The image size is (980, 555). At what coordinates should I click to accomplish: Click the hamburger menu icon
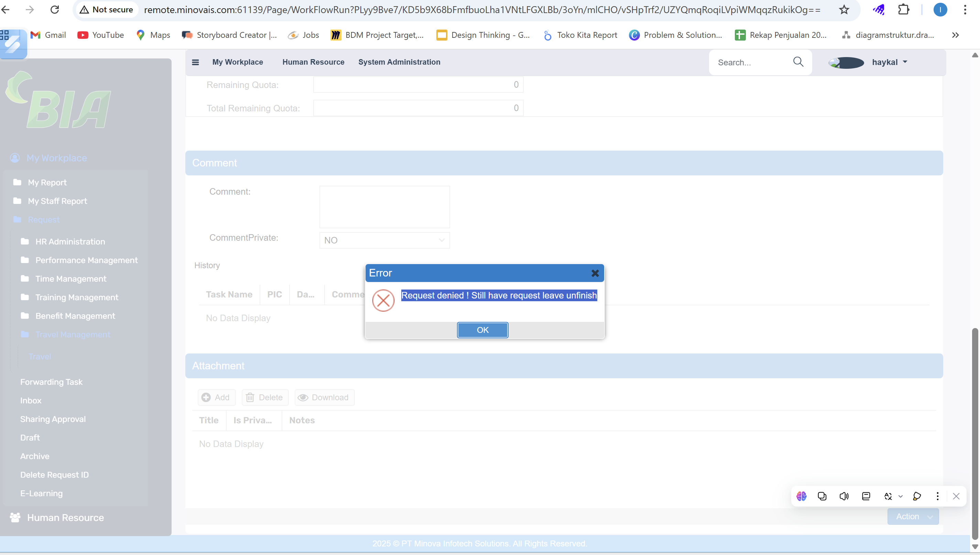[x=195, y=62]
